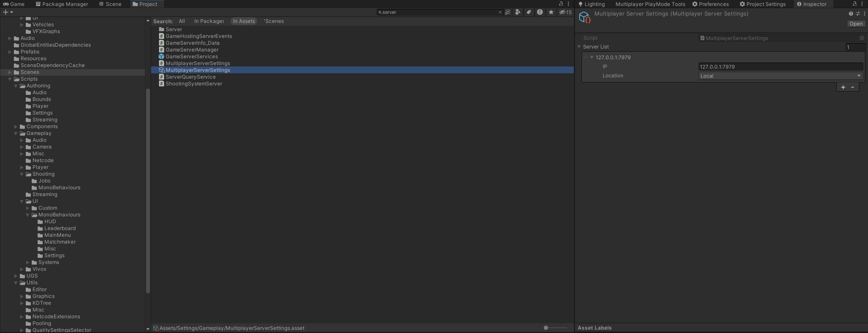Click the IP field showing 127.0.0.1:7979

coord(780,67)
